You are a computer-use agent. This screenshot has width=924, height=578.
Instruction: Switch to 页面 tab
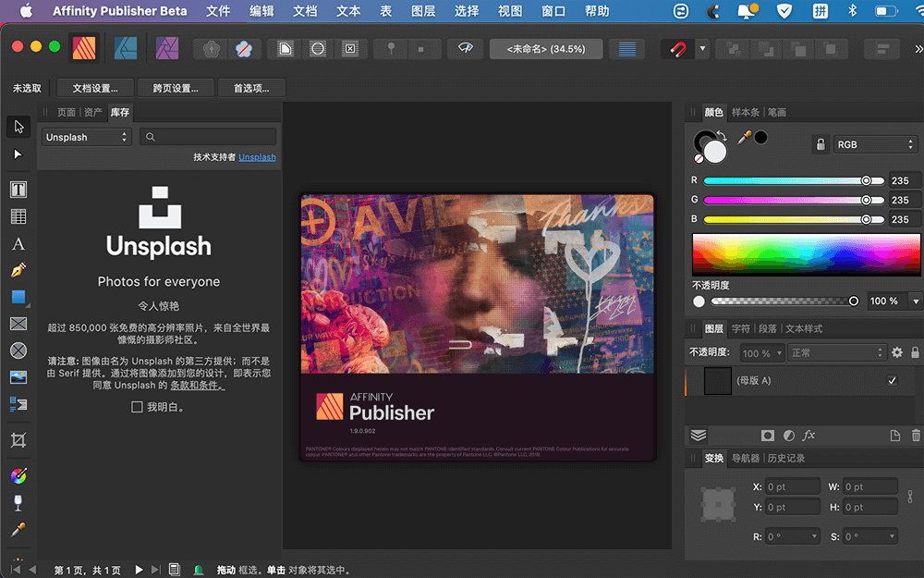66,112
